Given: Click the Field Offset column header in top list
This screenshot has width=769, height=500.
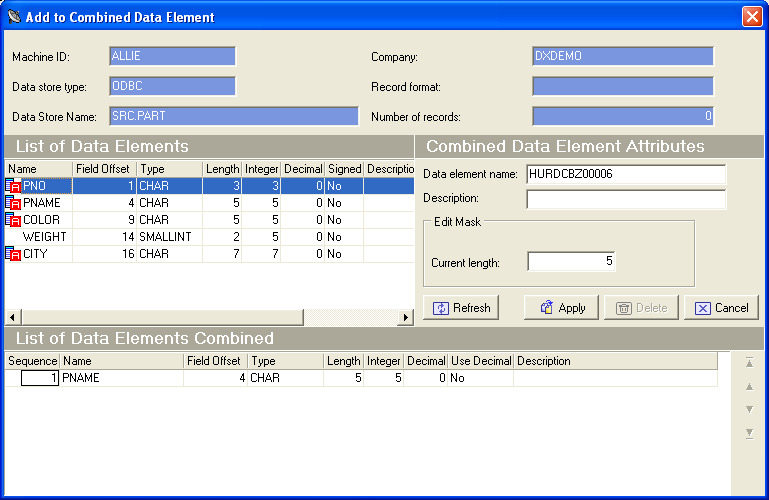Looking at the screenshot, I should click(x=104, y=169).
